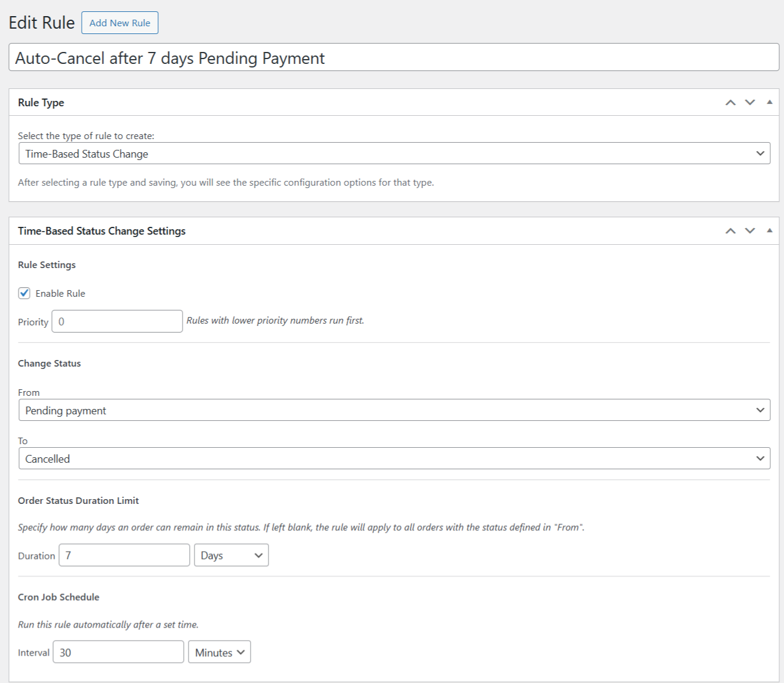Click the Enable Rule label text

pos(60,293)
